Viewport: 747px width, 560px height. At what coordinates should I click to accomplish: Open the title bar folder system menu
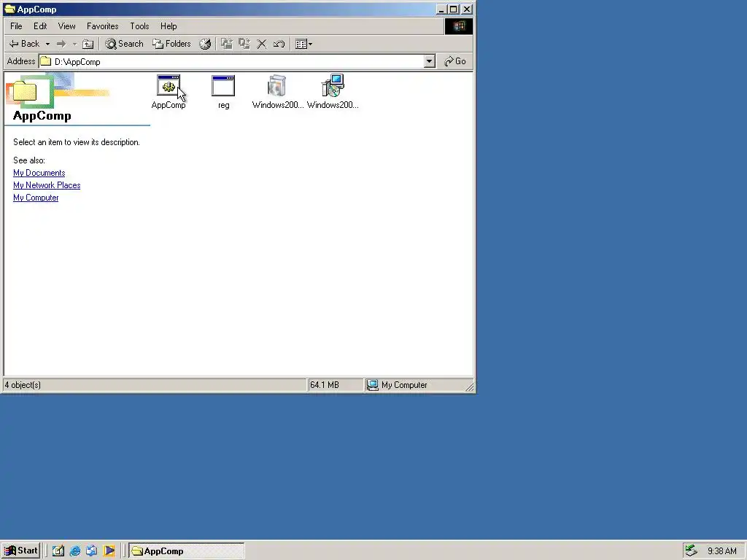9,9
